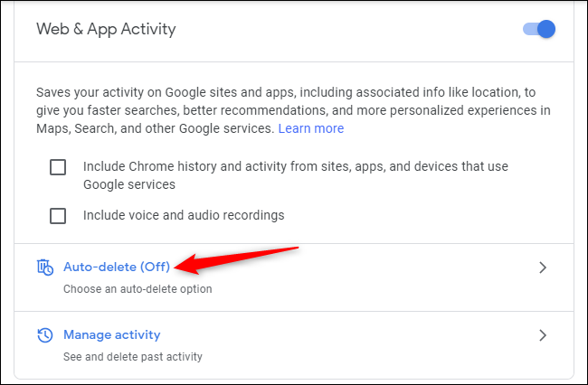Check the voice and audio recordings box
Screen dimensions: 588x385
point(58,216)
